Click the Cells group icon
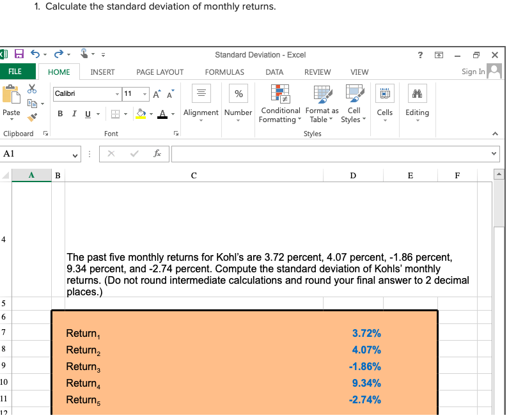 click(x=385, y=93)
